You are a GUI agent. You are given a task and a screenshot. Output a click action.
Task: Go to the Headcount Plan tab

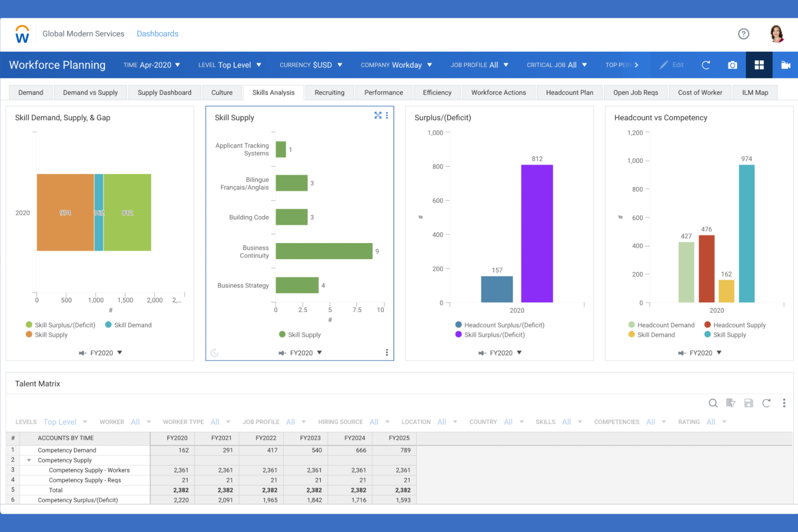570,93
